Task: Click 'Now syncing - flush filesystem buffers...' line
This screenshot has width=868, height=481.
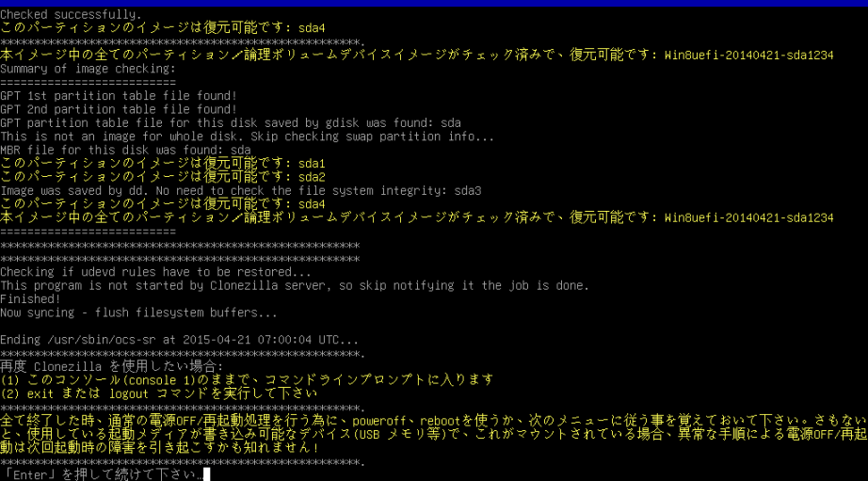Action: 138,313
